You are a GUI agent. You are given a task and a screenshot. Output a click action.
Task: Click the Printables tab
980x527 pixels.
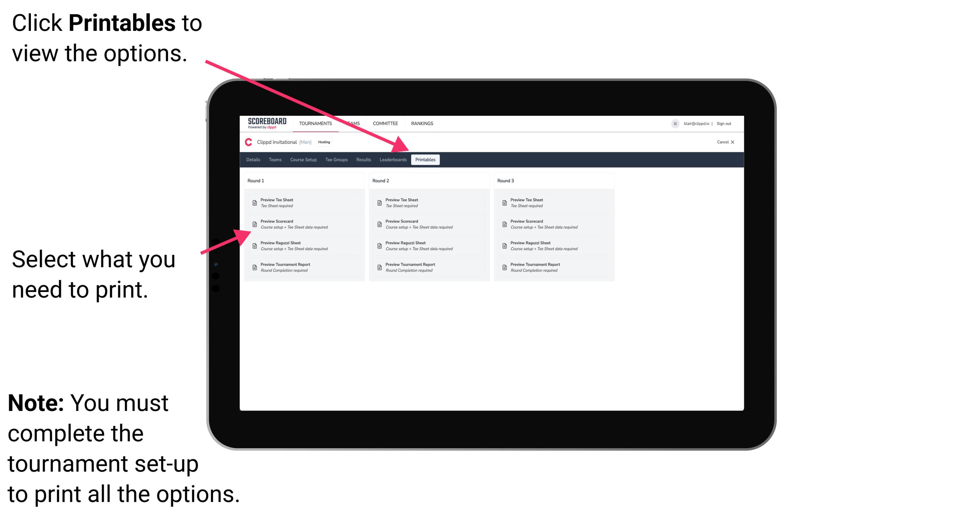(x=424, y=160)
